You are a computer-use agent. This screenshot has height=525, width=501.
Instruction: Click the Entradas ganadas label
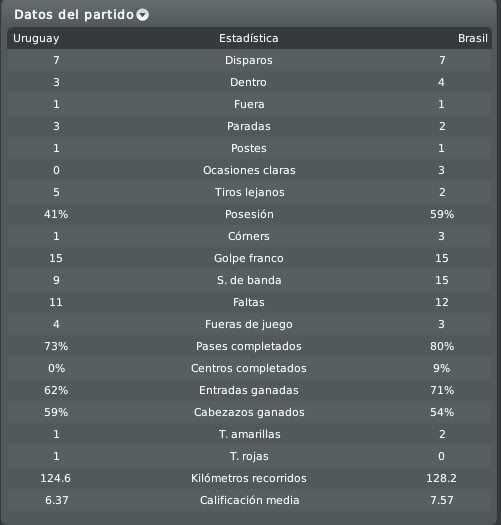click(x=248, y=390)
